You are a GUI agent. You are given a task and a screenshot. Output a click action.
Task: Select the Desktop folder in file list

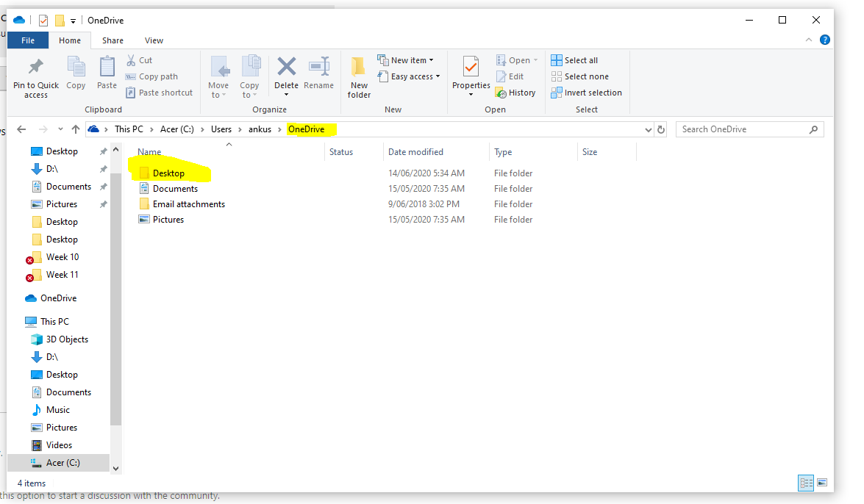[x=168, y=173]
